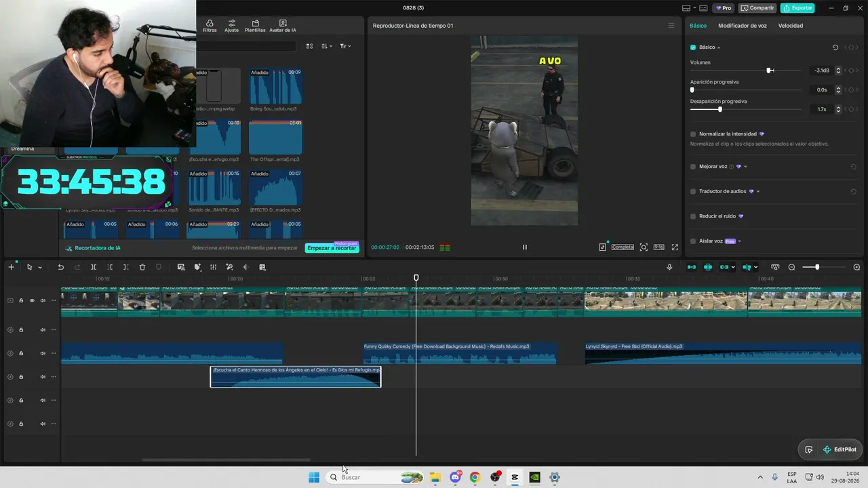Viewport: 868px width, 488px height.
Task: Lock the main video track
Action: pos(21,300)
